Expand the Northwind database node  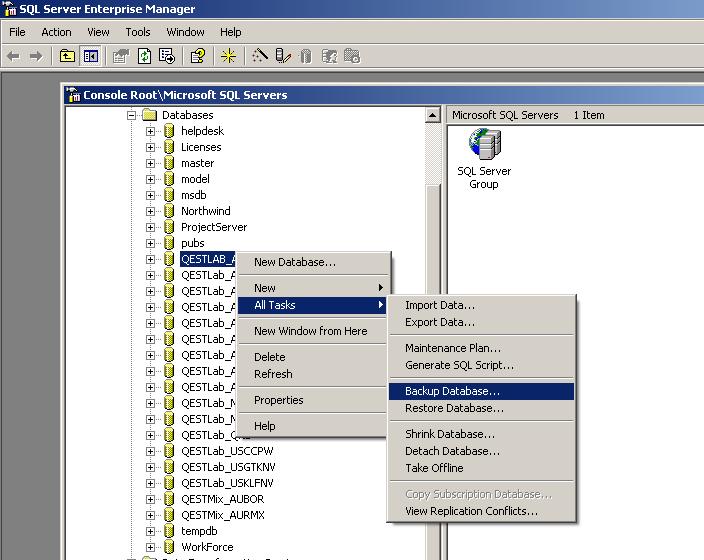[x=151, y=211]
